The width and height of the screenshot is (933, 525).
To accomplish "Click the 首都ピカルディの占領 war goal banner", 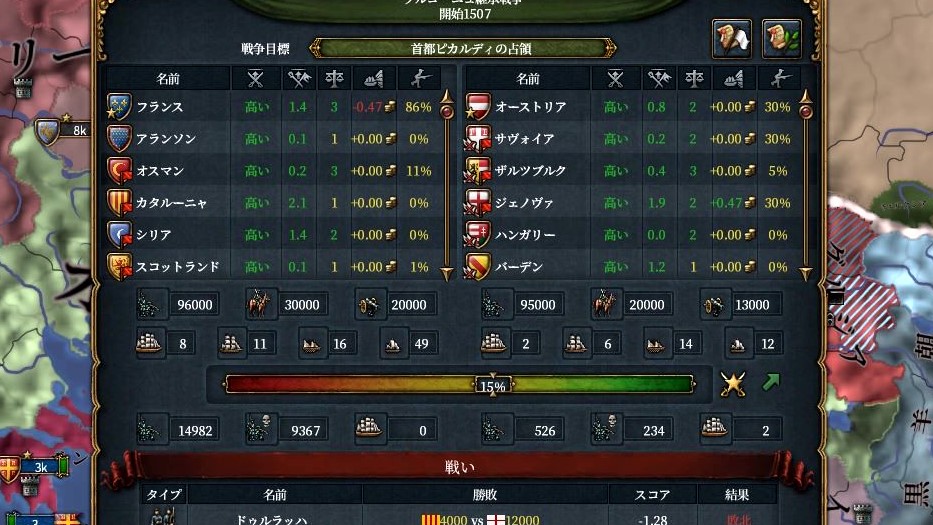I will tap(464, 48).
